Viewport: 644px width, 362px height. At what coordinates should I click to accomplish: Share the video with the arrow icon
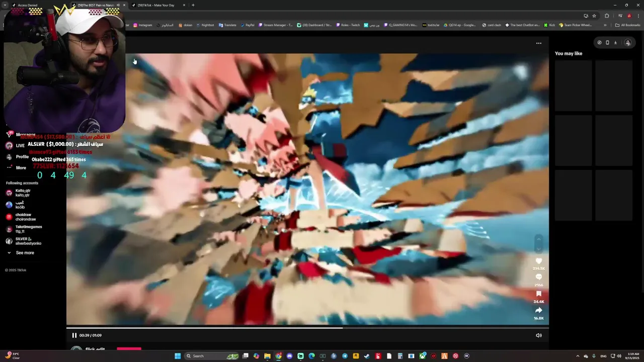pyautogui.click(x=539, y=310)
